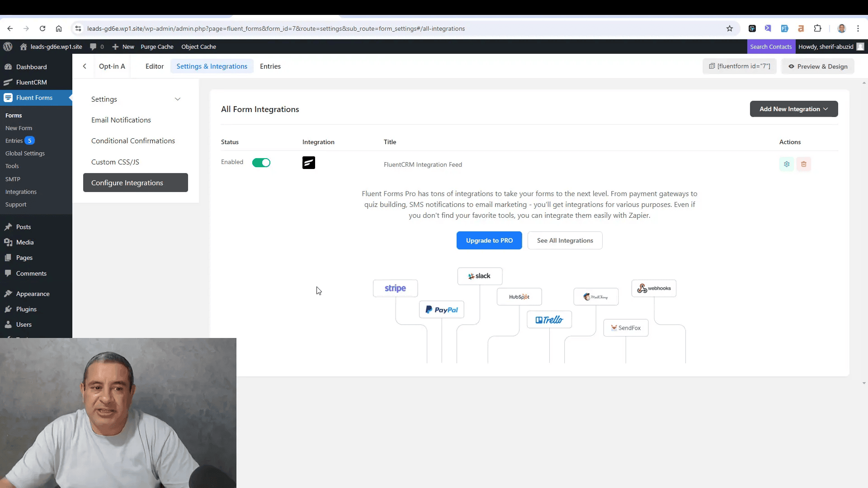Screen dimensions: 868x488
Task: Click the SendFox integration icon
Action: (x=626, y=327)
